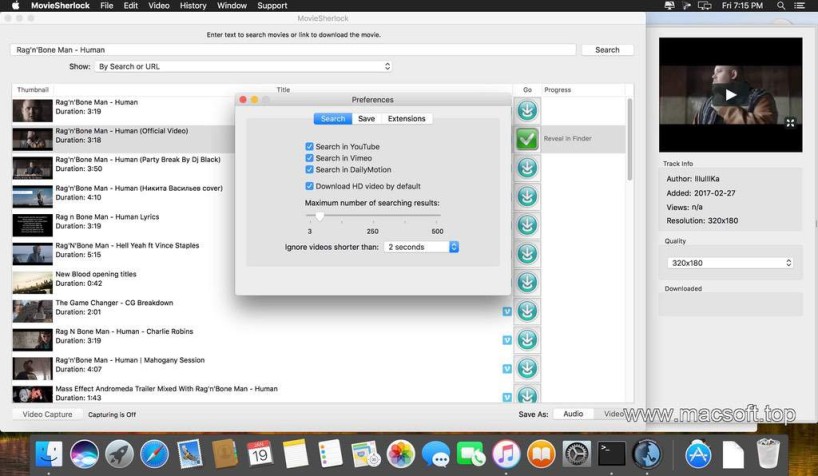
Task: Disable Download HD video by default
Action: pyautogui.click(x=309, y=186)
